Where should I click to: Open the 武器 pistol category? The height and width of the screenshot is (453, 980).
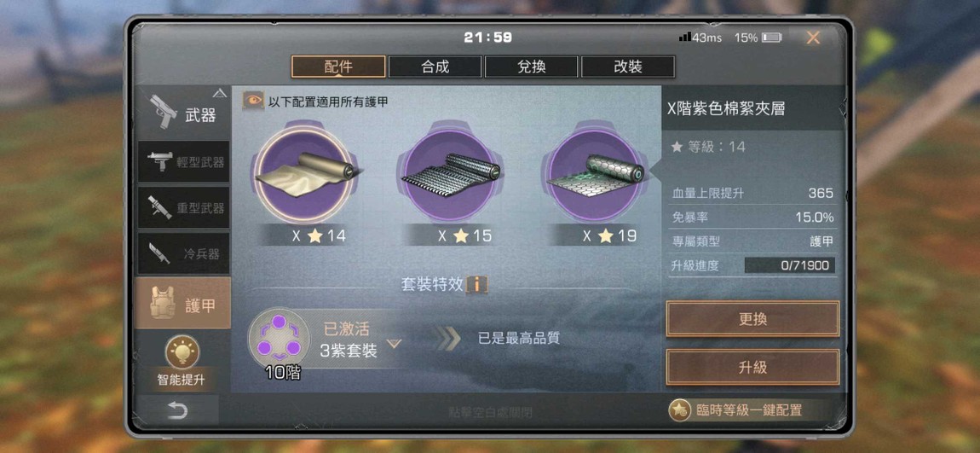point(182,112)
